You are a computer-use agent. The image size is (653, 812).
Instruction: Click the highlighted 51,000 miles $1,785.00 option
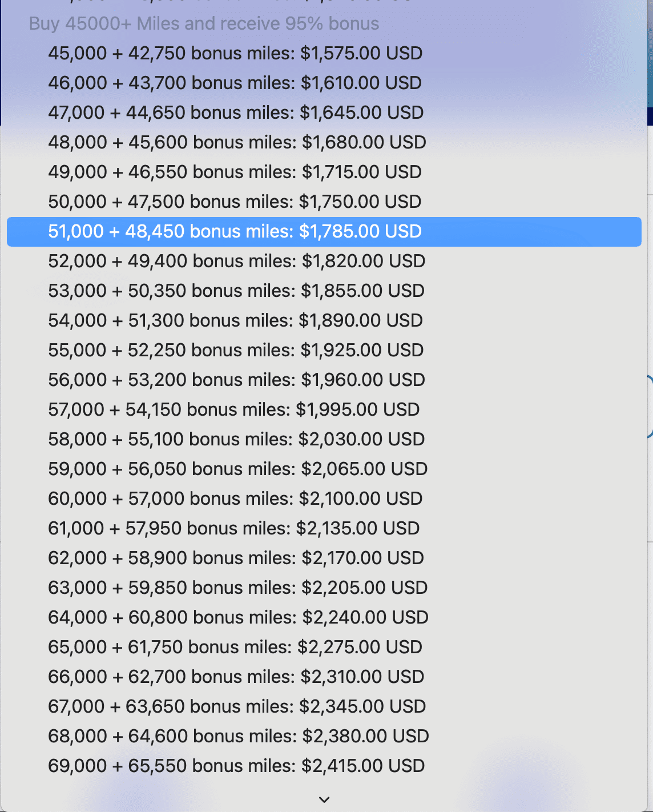pyautogui.click(x=235, y=231)
